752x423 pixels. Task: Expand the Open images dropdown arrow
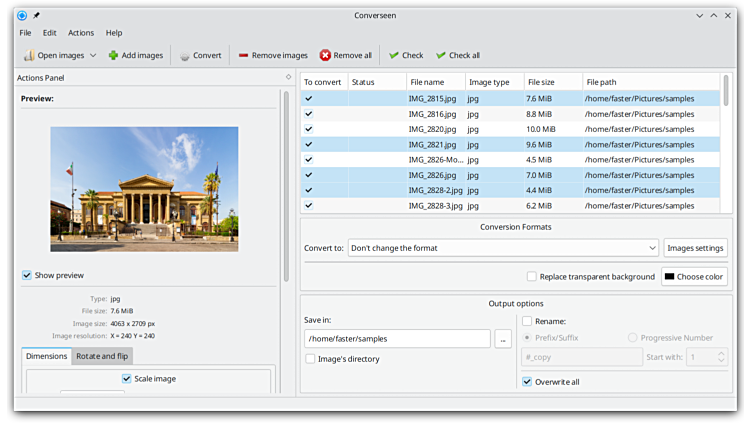[93, 56]
